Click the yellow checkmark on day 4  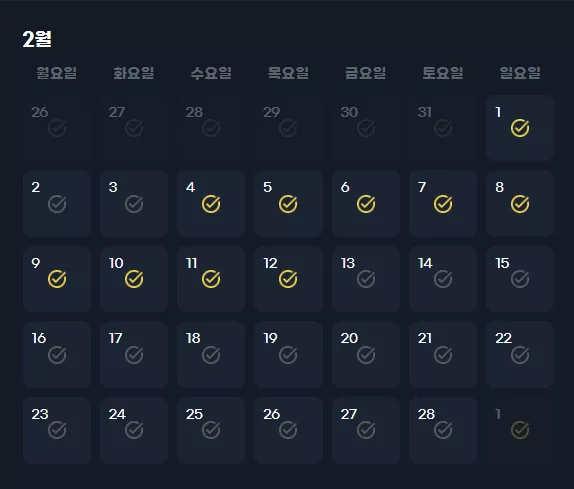[x=211, y=204]
